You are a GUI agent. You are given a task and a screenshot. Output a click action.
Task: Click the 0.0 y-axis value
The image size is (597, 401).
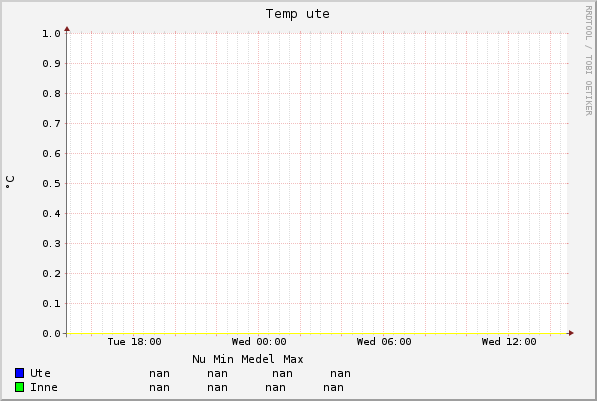coord(51,334)
